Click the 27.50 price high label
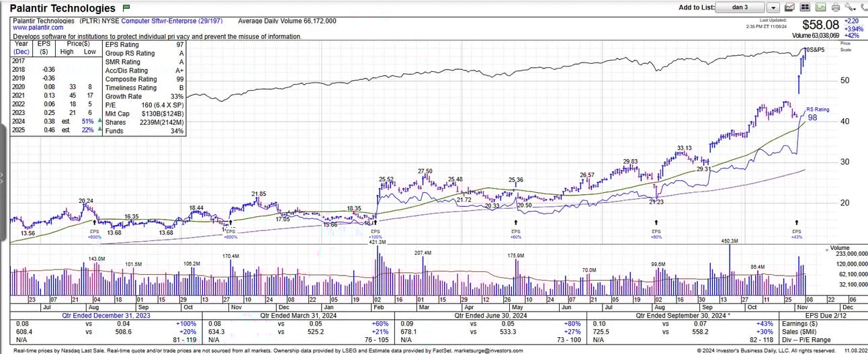868x354 pixels. [425, 171]
